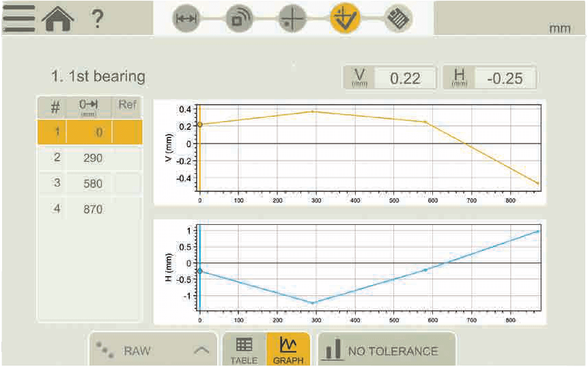Click the V value field showing 0.22

click(404, 78)
